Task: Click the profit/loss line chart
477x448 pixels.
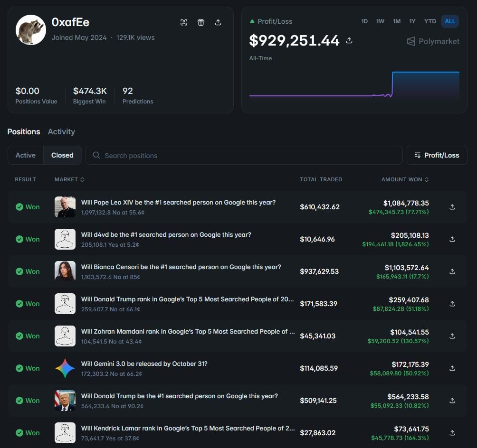Action: point(354,84)
